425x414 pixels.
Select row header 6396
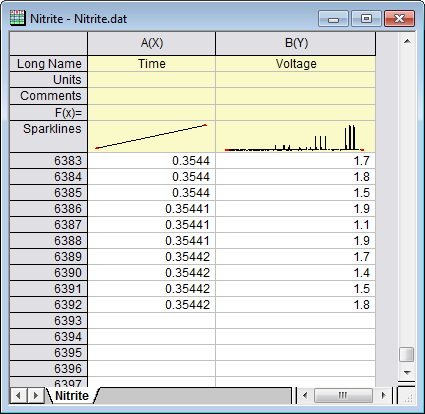click(49, 369)
